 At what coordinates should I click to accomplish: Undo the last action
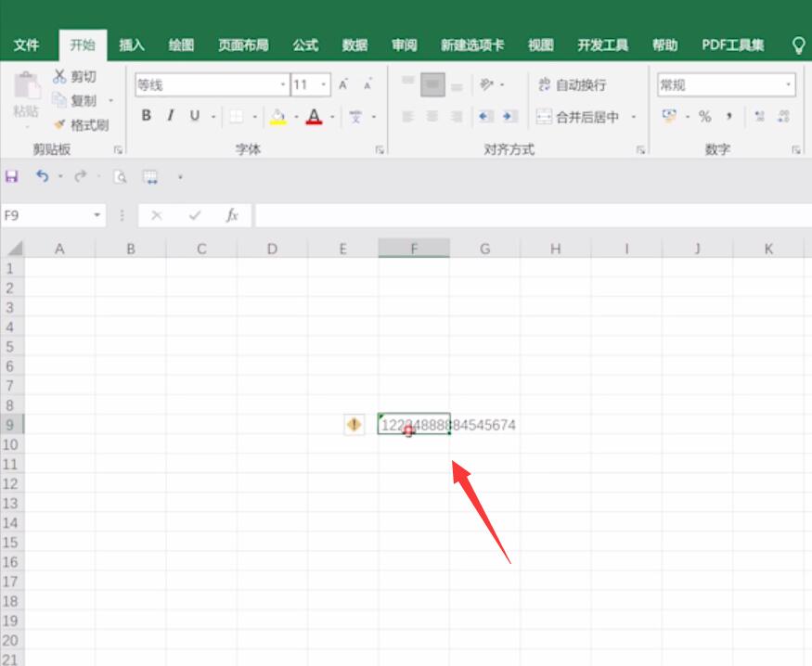click(42, 176)
